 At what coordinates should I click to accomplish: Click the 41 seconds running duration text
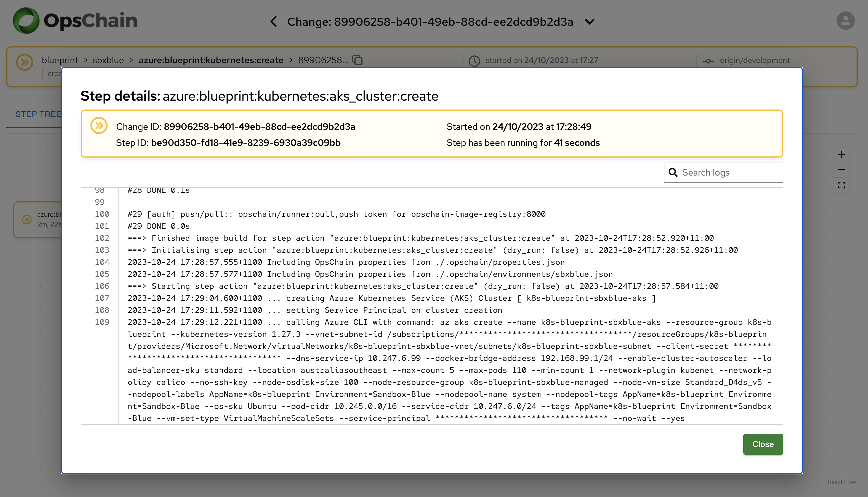(x=577, y=143)
